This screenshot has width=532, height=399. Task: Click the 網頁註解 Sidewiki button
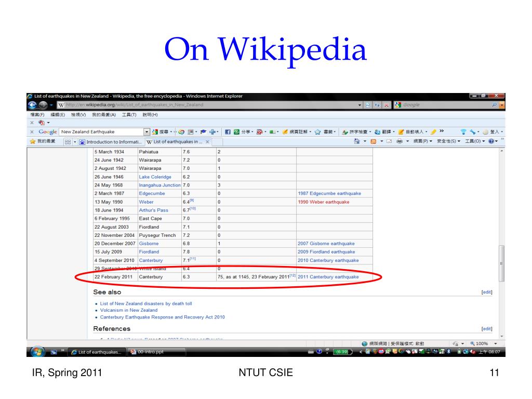297,131
